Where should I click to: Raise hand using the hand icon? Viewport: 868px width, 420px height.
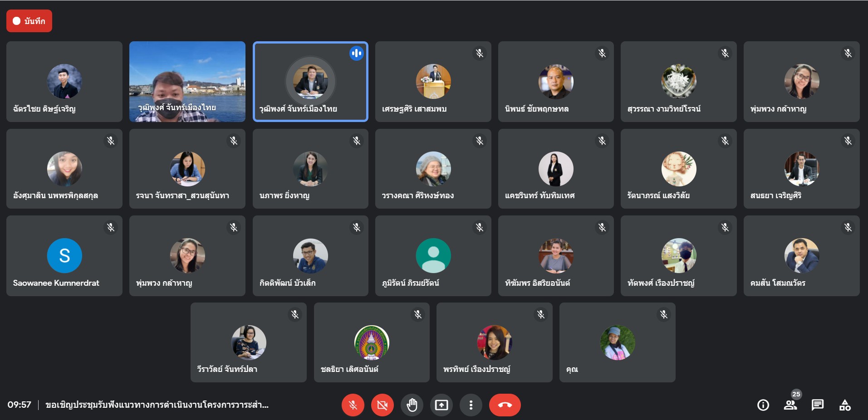tap(412, 405)
